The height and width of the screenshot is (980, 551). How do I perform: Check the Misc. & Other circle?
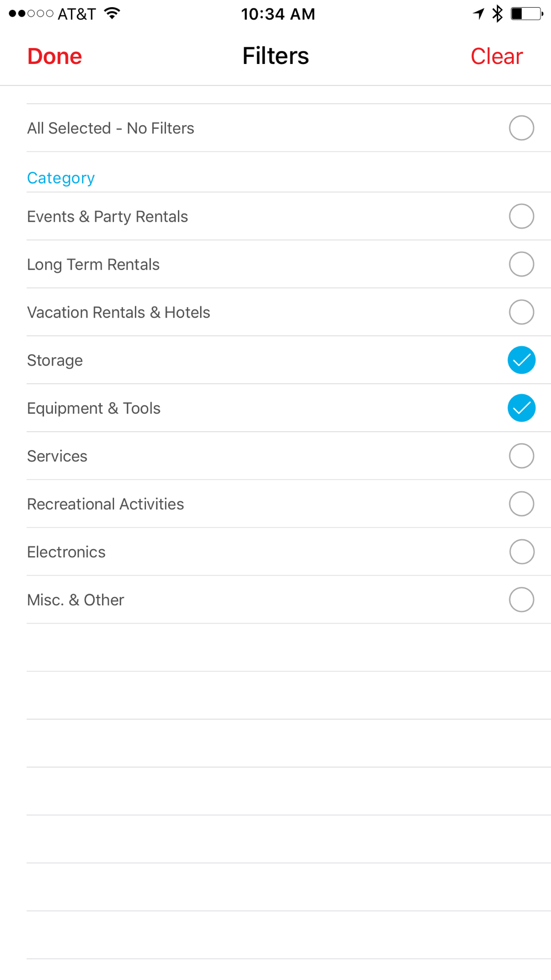[x=521, y=600]
